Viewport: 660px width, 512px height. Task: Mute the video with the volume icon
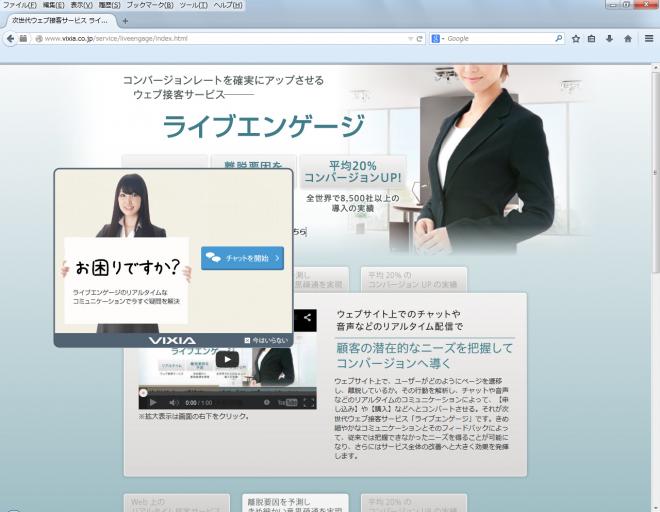pos(173,403)
